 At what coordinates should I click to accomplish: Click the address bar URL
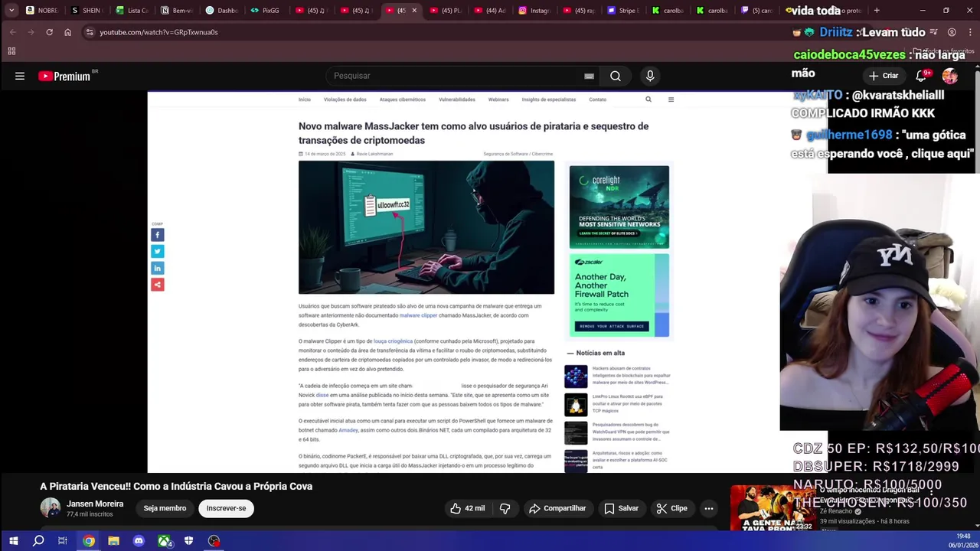[158, 32]
